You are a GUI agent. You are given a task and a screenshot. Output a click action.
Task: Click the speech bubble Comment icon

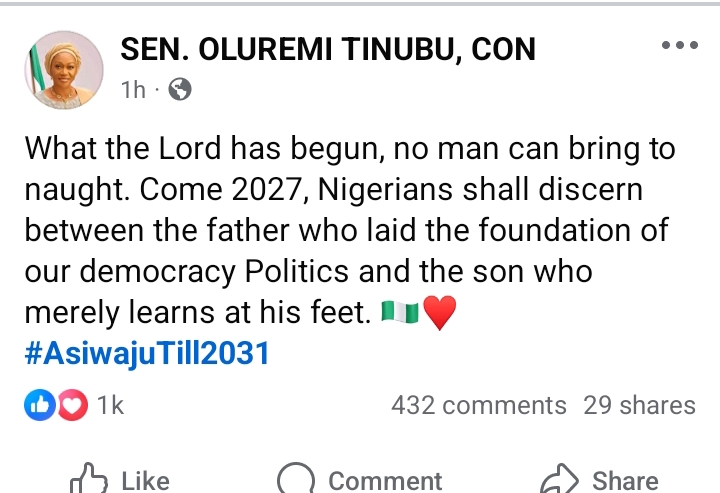click(x=296, y=480)
